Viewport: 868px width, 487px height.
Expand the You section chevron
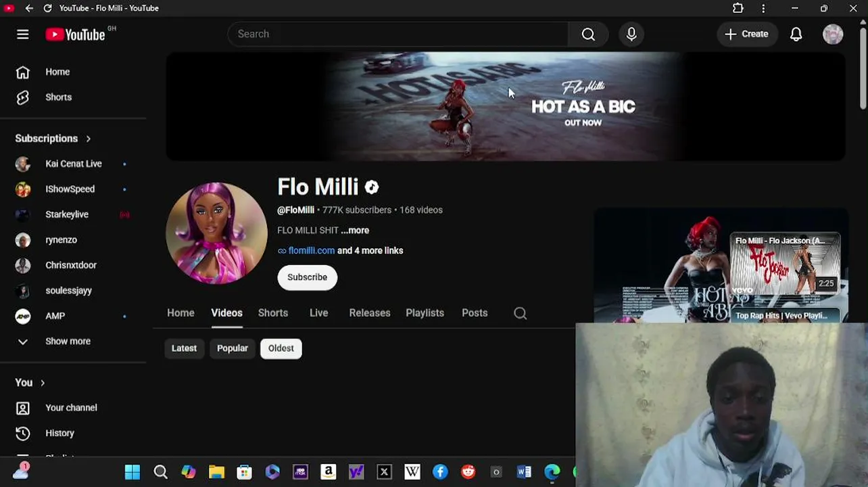click(42, 383)
